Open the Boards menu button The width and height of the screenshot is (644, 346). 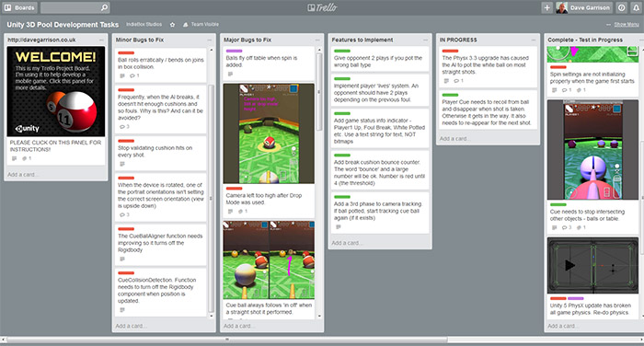pyautogui.click(x=19, y=7)
